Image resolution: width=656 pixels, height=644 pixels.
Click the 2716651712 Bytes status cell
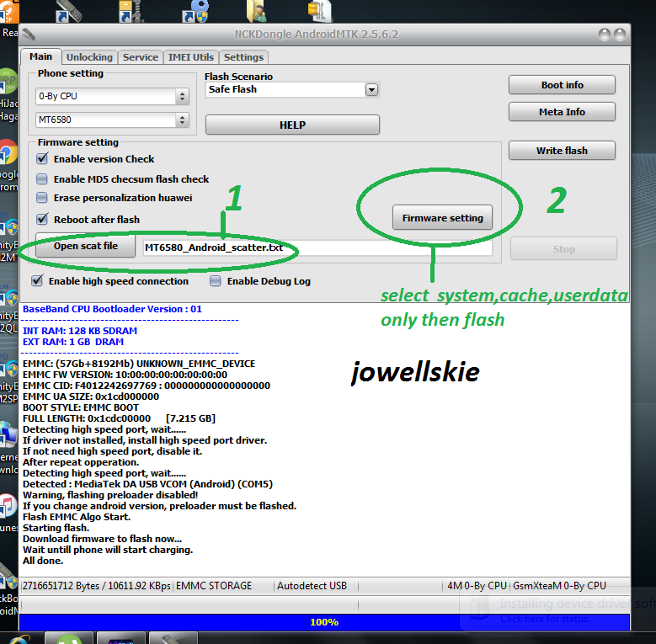96,586
